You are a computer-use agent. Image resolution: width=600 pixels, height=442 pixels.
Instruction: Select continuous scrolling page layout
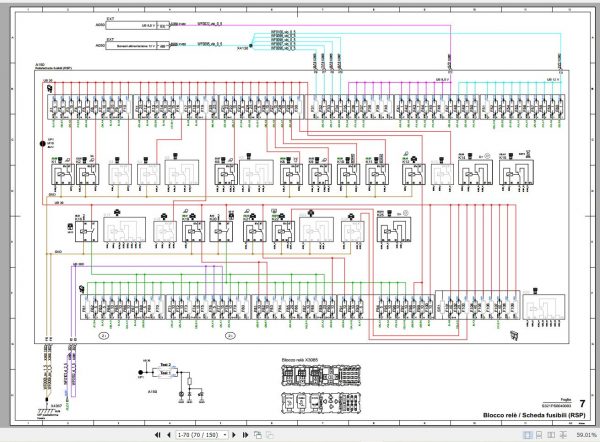pyautogui.click(x=539, y=435)
